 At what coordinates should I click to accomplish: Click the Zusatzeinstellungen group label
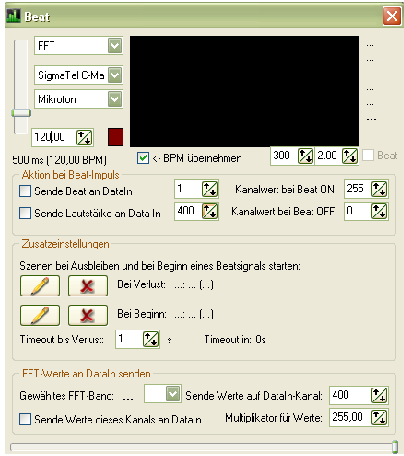65,244
